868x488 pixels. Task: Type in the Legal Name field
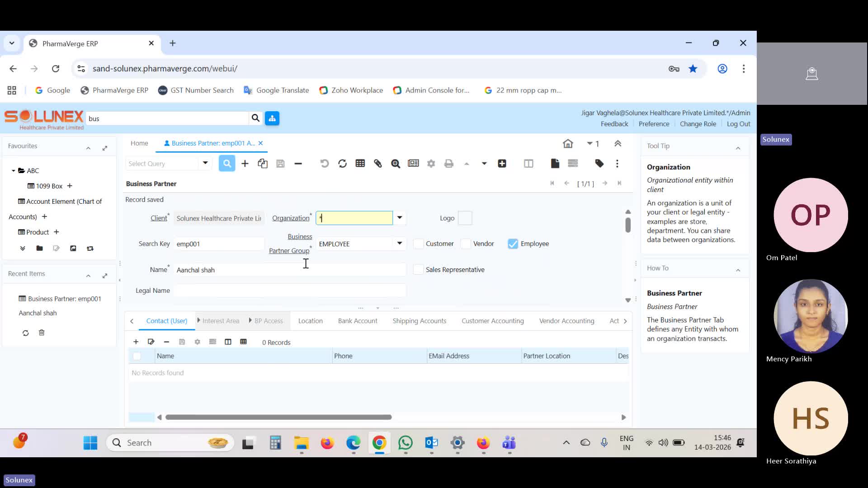point(289,290)
